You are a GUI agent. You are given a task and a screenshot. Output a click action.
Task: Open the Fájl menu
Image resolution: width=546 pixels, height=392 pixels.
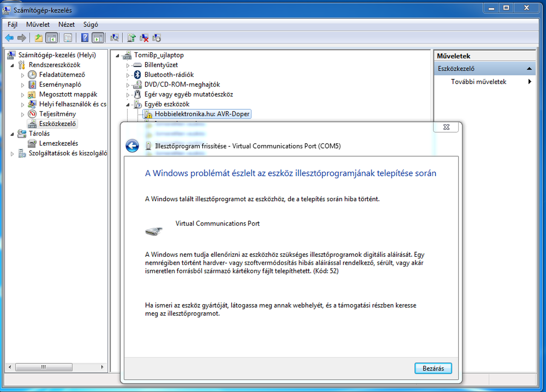[12, 24]
